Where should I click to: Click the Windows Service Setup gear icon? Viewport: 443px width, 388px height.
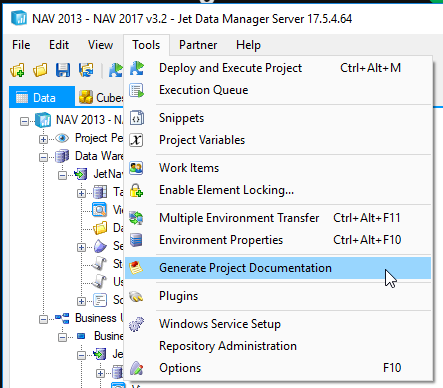(x=136, y=324)
